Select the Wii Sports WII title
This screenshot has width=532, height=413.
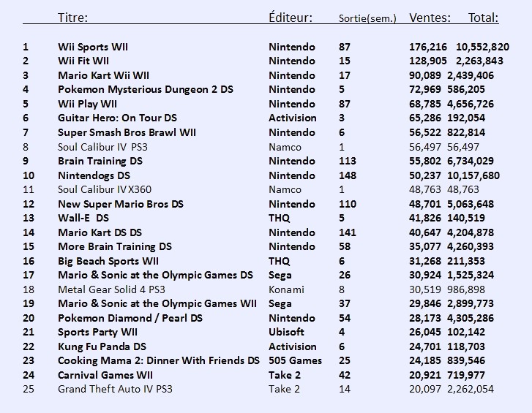point(93,47)
